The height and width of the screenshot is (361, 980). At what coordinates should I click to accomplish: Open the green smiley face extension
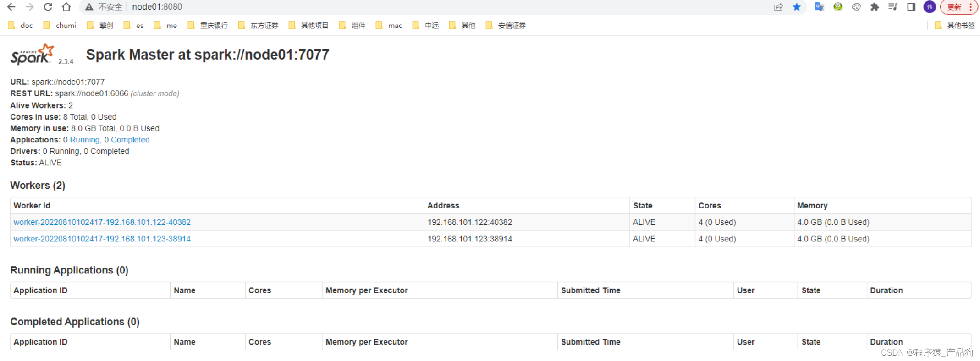click(838, 7)
